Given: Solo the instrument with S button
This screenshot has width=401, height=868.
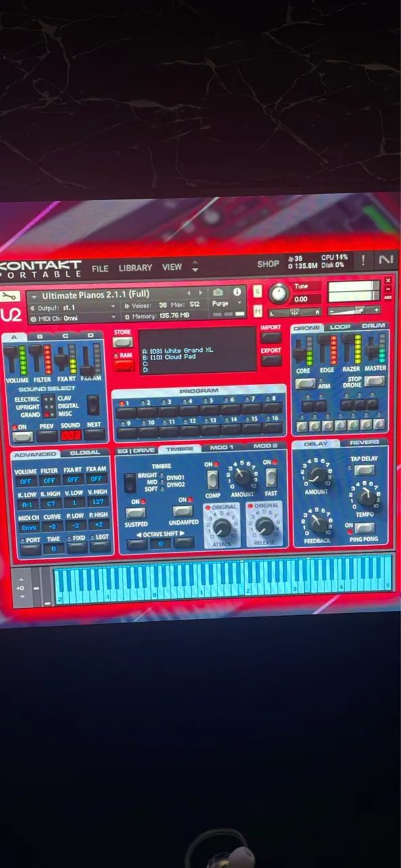Looking at the screenshot, I should click(x=257, y=291).
